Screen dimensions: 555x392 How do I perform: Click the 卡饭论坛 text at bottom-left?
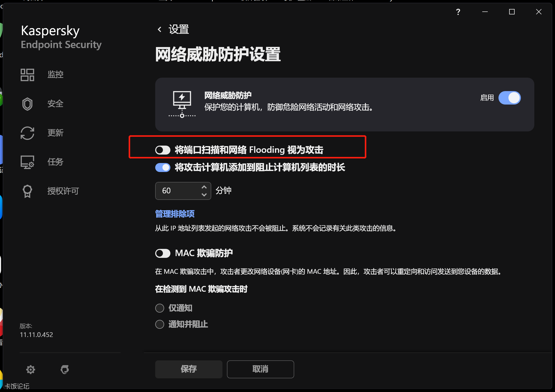coord(17,386)
